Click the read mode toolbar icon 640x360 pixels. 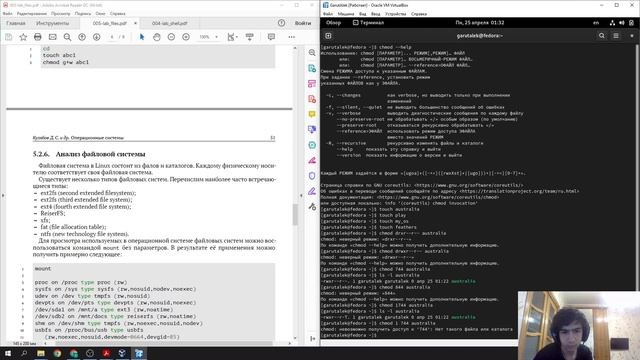click(250, 37)
